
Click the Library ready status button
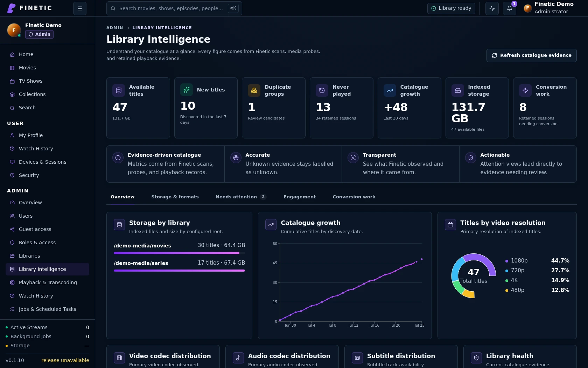[451, 8]
